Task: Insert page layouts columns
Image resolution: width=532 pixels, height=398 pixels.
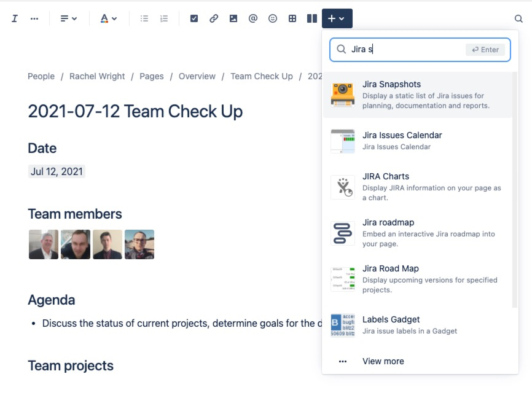Action: (312, 18)
